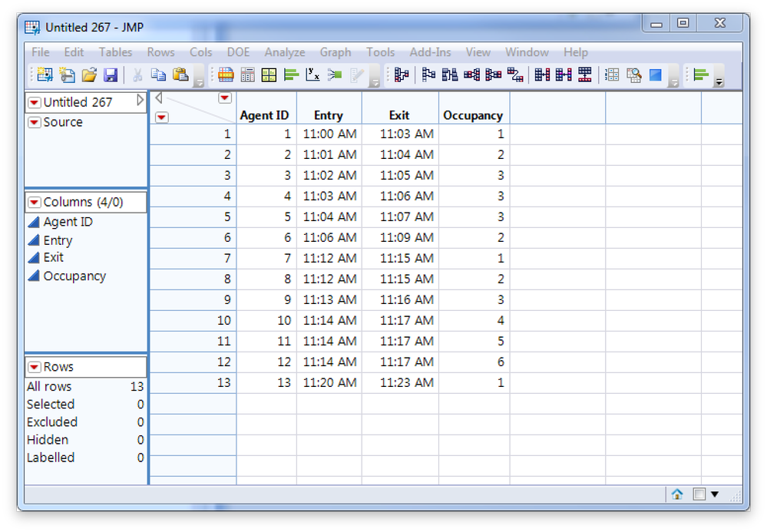Open the Cols menu
This screenshot has width=767, height=532.
tap(201, 52)
